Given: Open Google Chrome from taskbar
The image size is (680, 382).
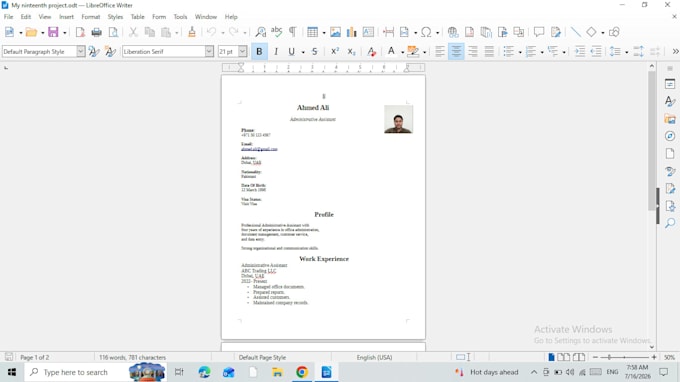Looking at the screenshot, I should 302,372.
